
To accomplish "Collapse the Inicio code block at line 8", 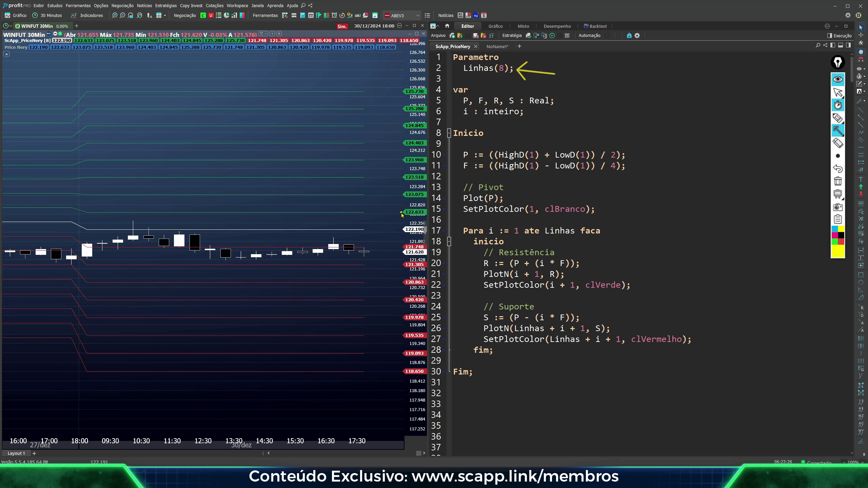I will [x=449, y=133].
